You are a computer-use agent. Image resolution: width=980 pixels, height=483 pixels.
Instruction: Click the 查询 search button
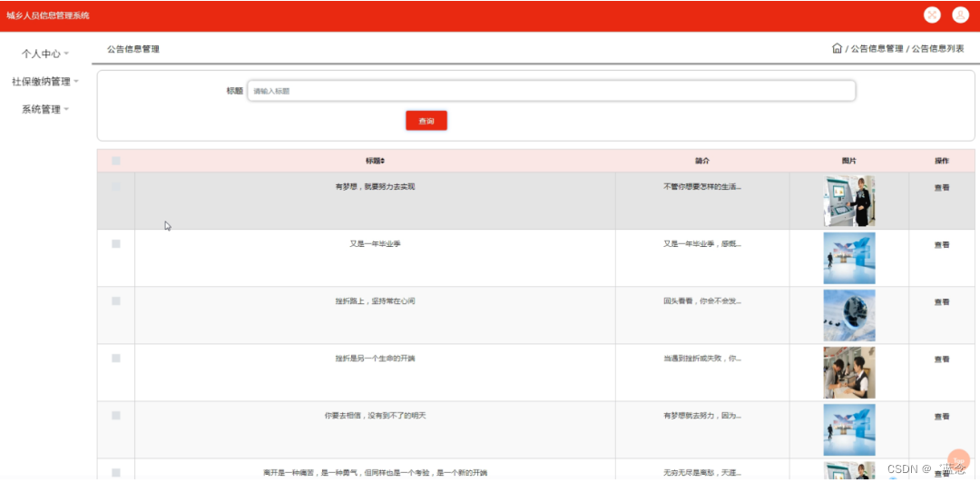point(426,121)
